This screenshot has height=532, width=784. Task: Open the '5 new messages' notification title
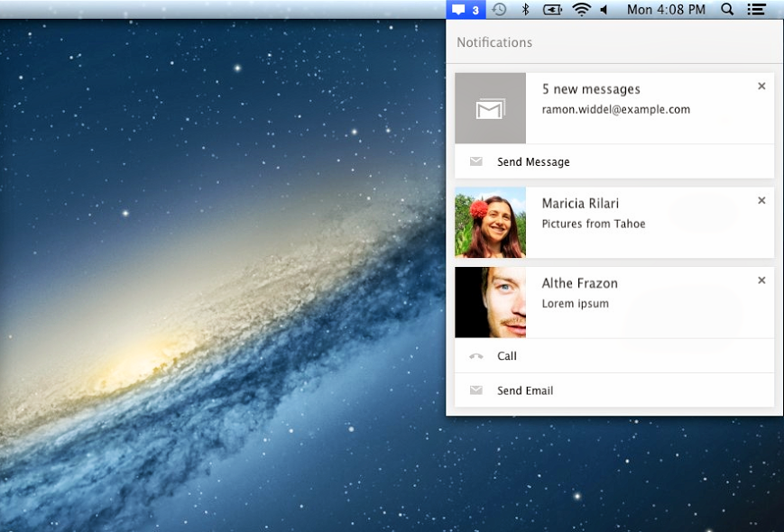[x=591, y=89]
